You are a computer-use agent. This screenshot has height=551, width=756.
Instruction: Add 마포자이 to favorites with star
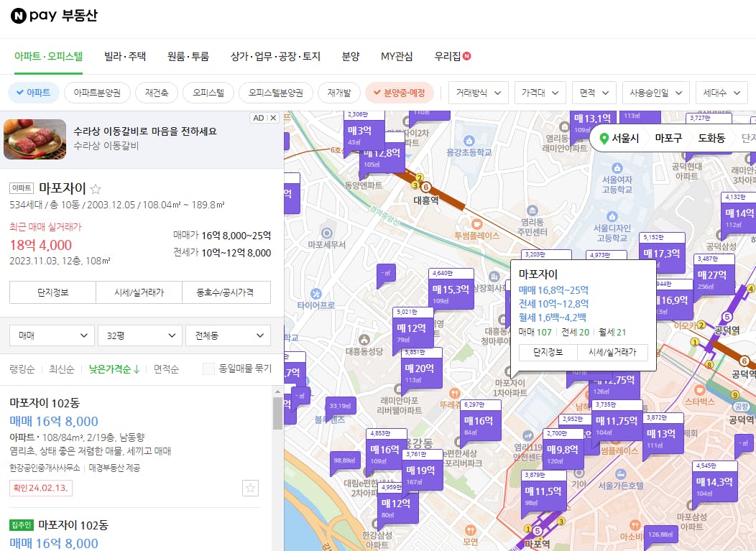coord(96,189)
